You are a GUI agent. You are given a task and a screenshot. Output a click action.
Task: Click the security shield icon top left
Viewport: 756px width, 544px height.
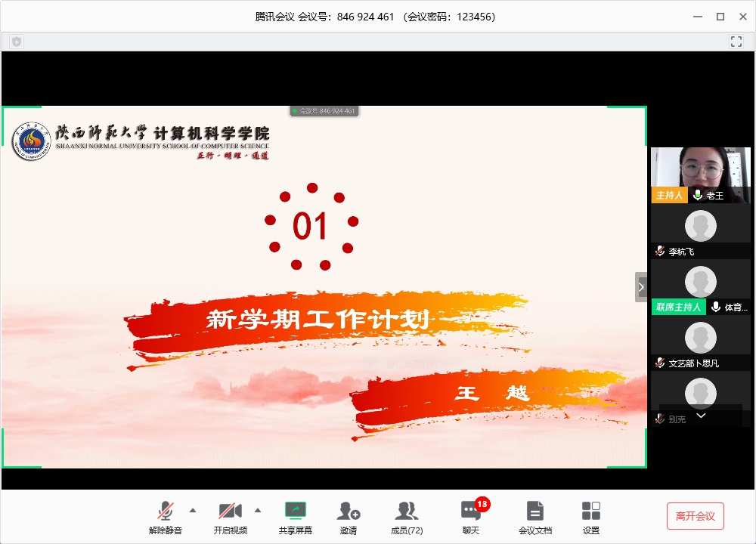pos(17,42)
